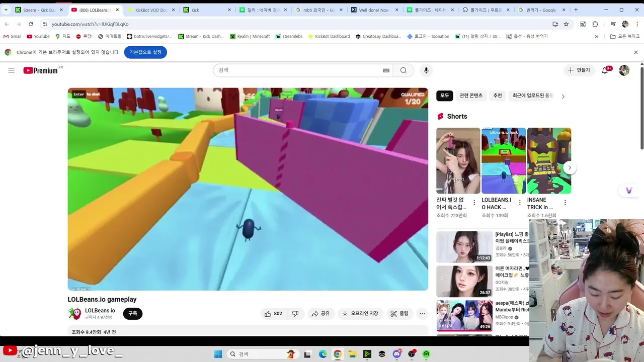This screenshot has width=644, height=362.
Task: Click the LOLBeans.io gameplay video player
Action: point(248,189)
